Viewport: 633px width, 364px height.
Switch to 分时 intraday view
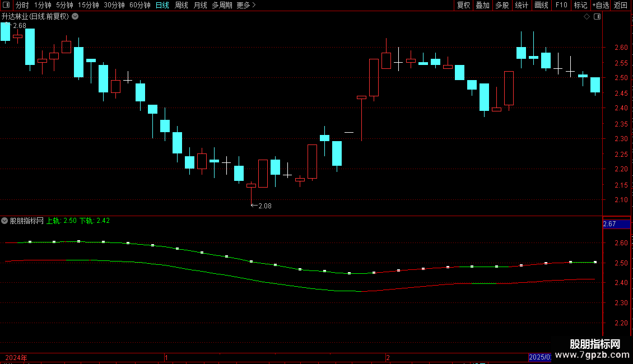(x=22, y=5)
